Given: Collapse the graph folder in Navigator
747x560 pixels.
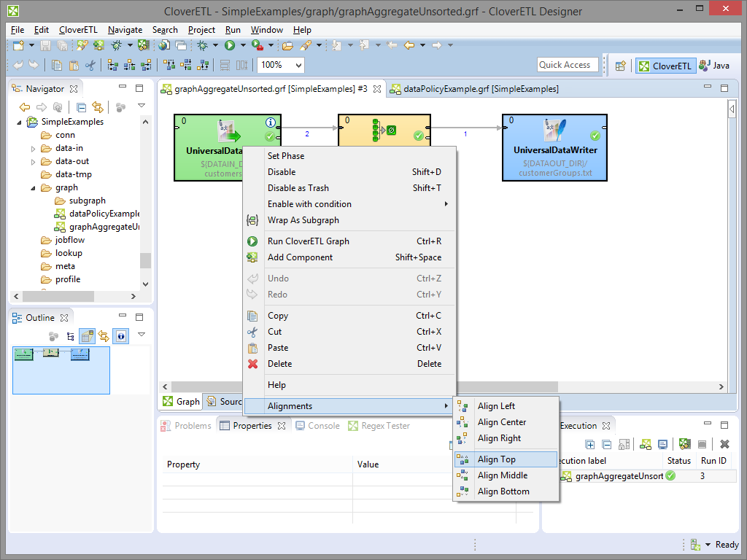Looking at the screenshot, I should (33, 187).
